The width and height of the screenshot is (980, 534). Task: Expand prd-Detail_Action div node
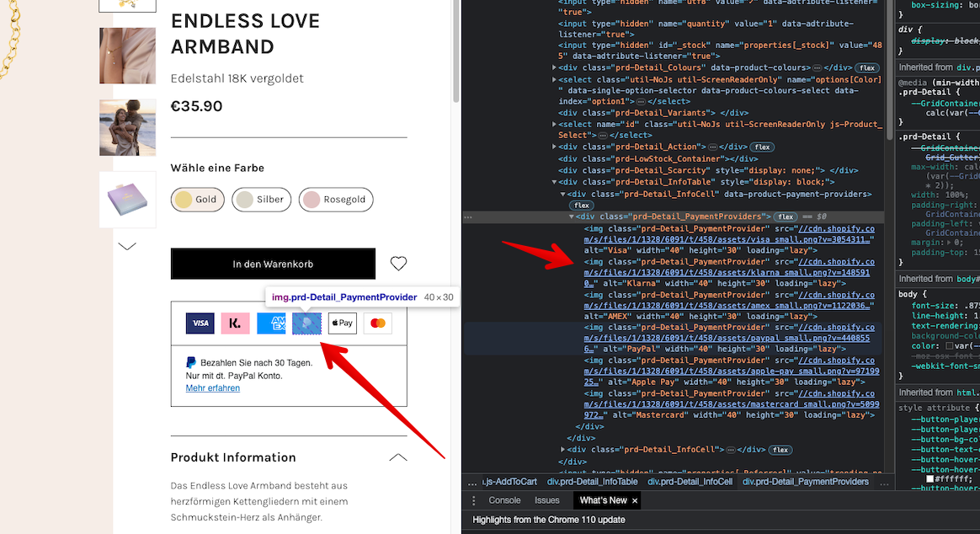point(554,147)
